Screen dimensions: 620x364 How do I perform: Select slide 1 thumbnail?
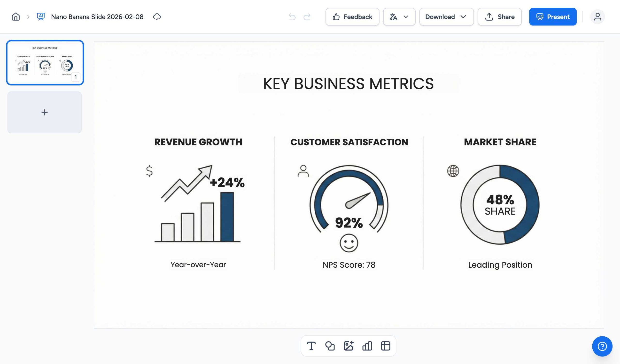coord(45,62)
